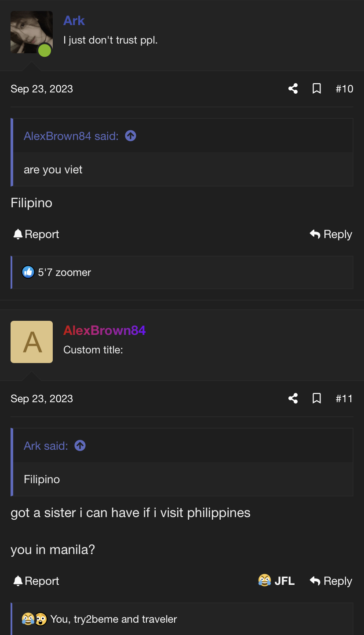Open the reaction emojis list under post #11
This screenshot has height=635, width=364.
point(34,619)
